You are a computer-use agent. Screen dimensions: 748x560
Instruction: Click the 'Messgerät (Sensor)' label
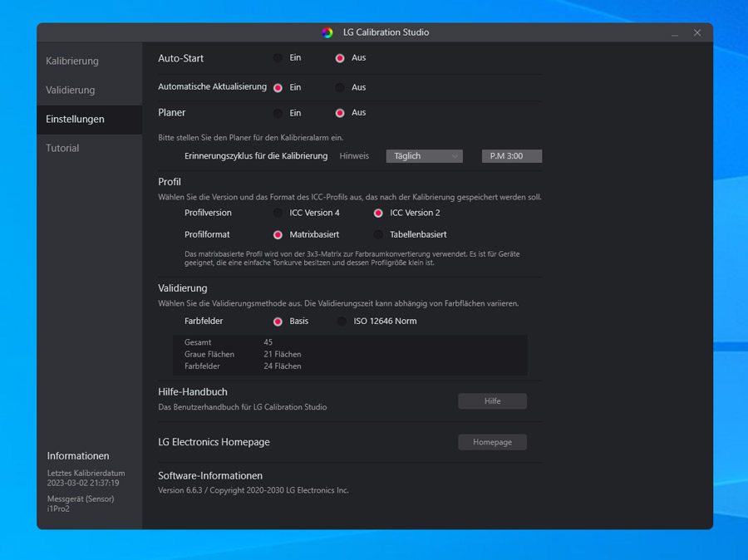81,499
